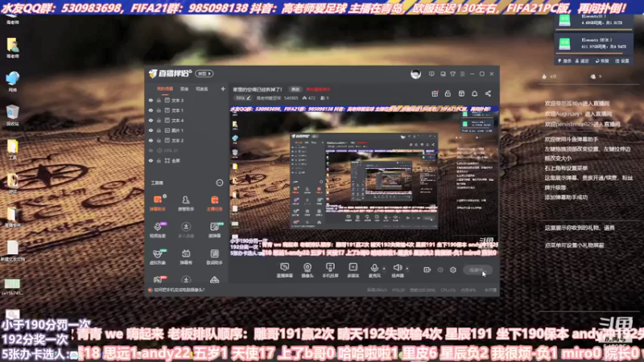
Task: Open the 视频连麦 microphone tool
Action: pyautogui.click(x=158, y=229)
